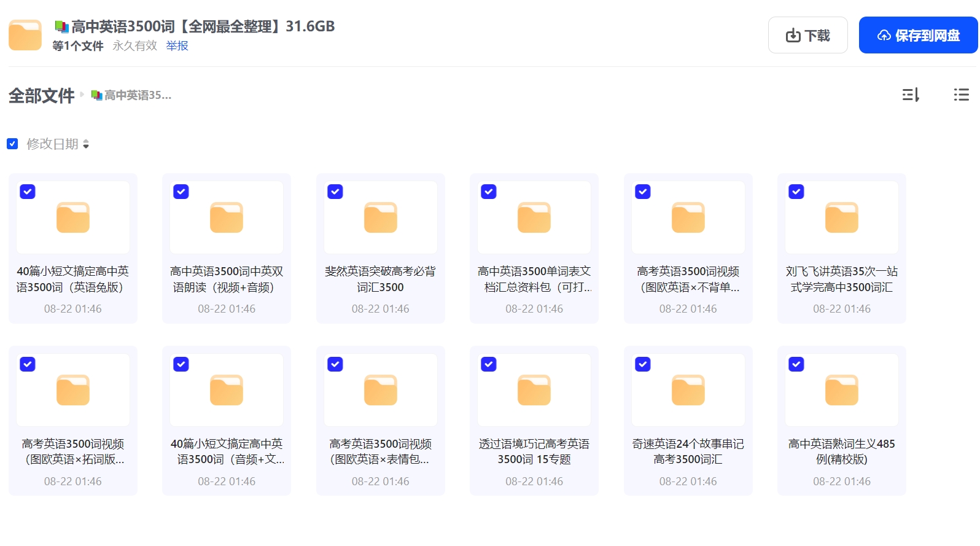Uncheck the 高中英语3500词中英双语朗读 folder checkbox
Screen dimensions: 980x546
(181, 192)
